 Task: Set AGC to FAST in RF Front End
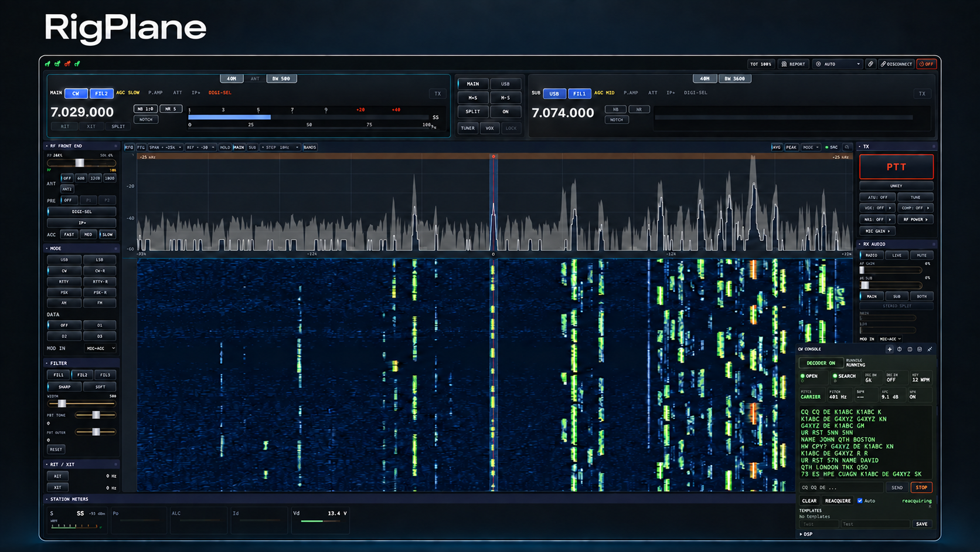pos(69,235)
